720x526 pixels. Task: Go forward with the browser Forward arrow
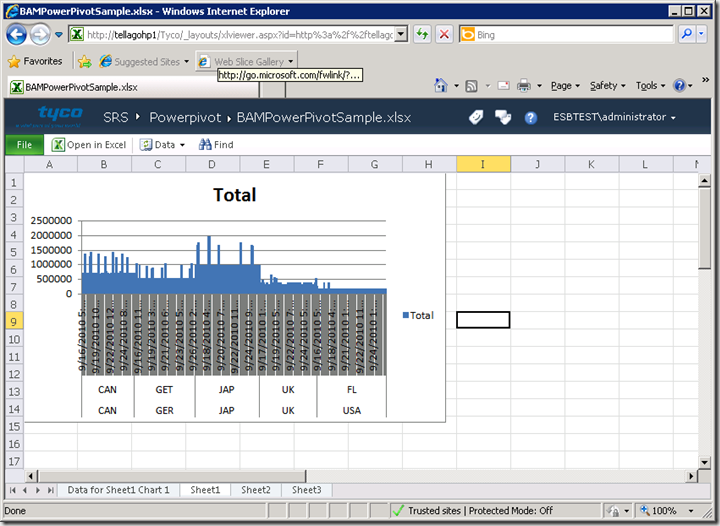coord(40,34)
